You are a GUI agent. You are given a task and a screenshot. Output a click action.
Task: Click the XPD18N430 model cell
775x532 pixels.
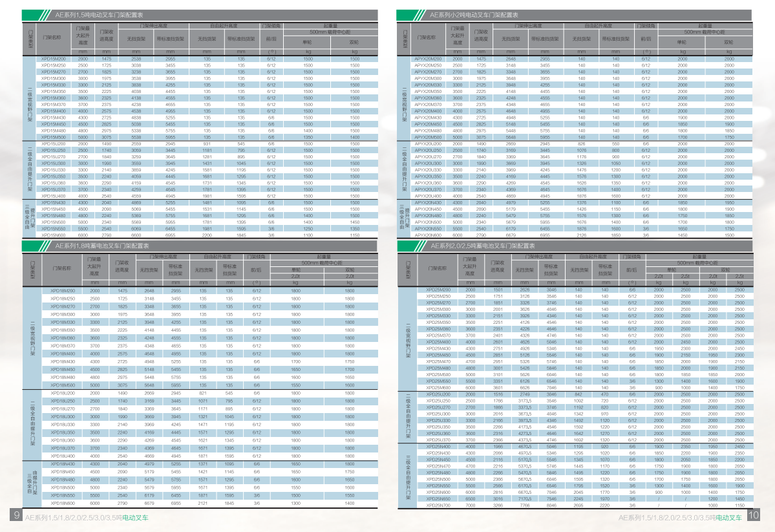(x=63, y=464)
